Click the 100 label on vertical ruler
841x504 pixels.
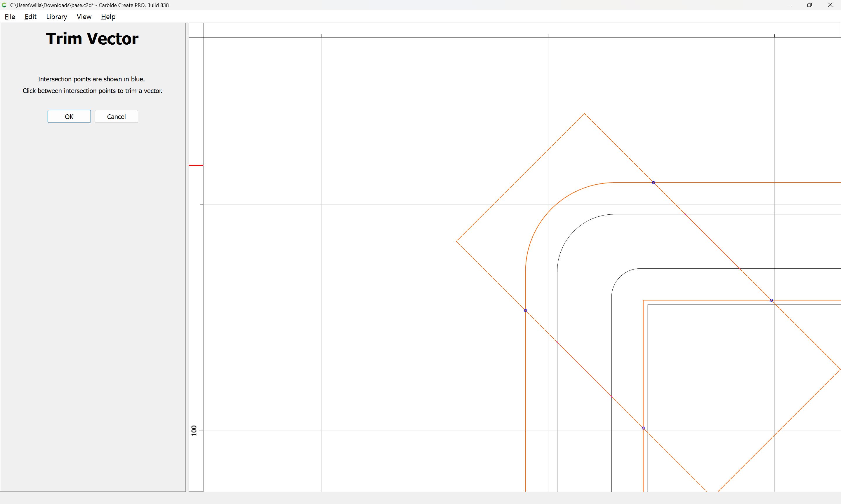pos(194,430)
